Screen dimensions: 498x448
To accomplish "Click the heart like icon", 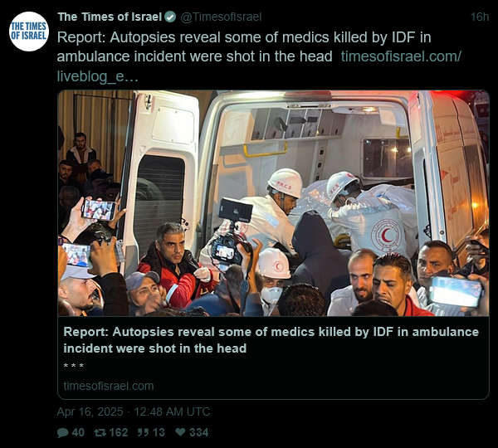I will tap(180, 432).
